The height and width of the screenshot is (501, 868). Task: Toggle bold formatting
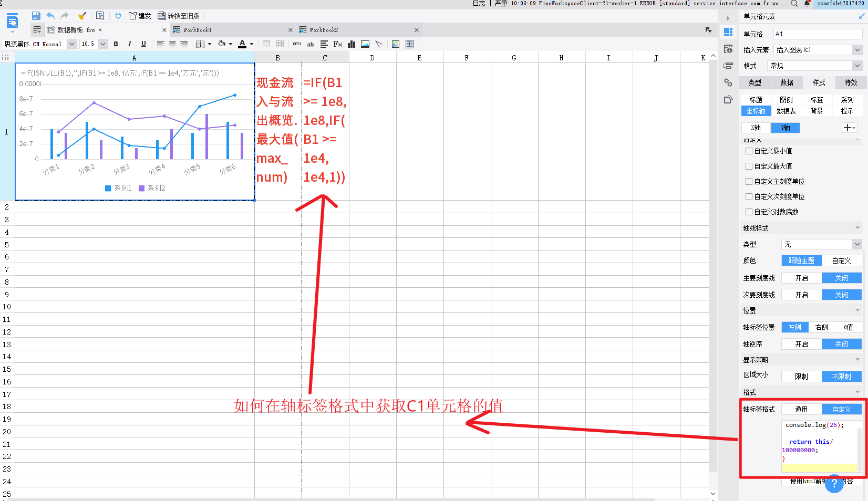point(116,44)
